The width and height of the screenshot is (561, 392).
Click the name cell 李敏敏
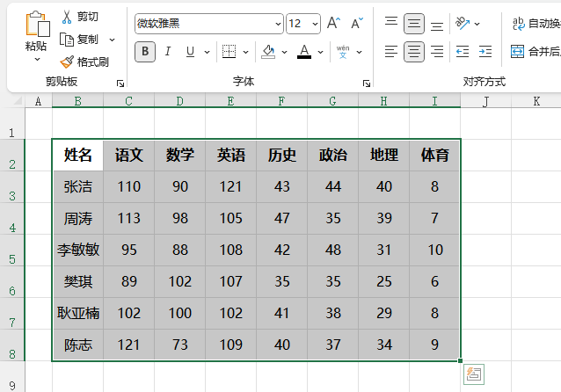pyautogui.click(x=78, y=250)
